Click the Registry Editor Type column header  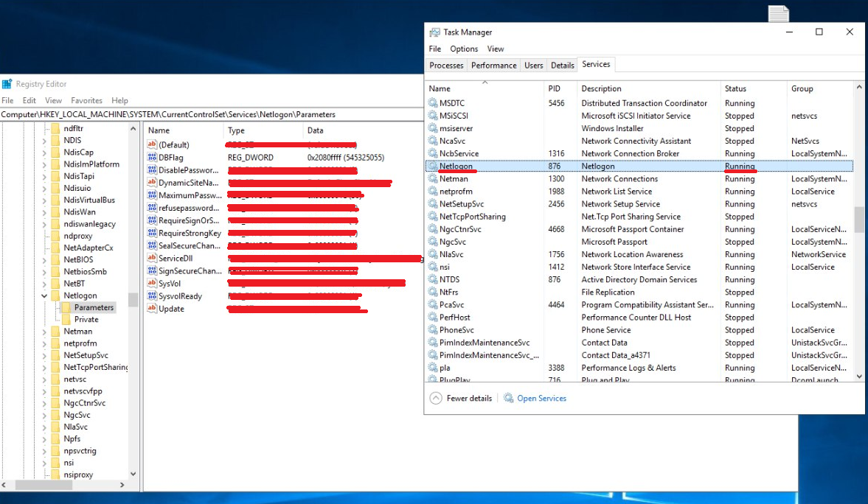tap(263, 130)
